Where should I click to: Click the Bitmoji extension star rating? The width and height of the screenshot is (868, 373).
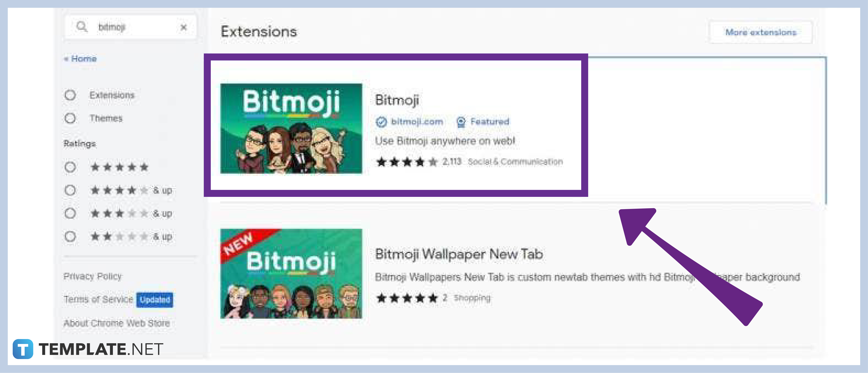pos(407,162)
